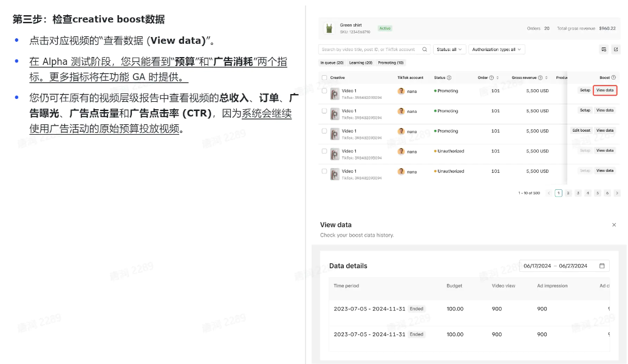
Task: Tick the select-all Creative checkbox
Action: point(324,78)
